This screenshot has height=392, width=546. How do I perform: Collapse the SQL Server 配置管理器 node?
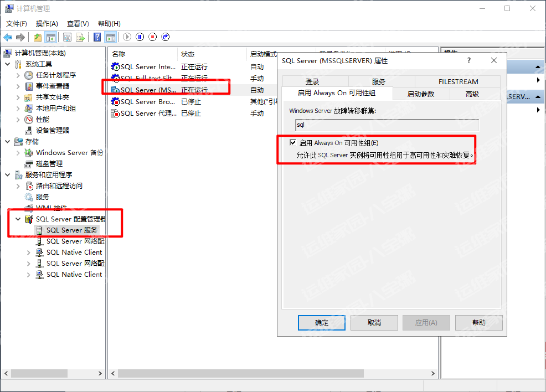coord(18,219)
